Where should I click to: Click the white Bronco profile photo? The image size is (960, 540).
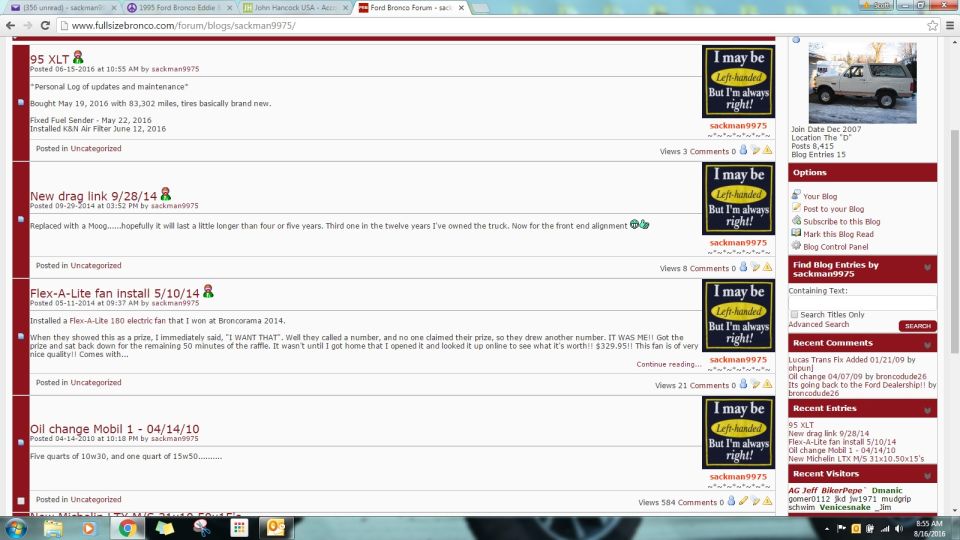[863, 82]
